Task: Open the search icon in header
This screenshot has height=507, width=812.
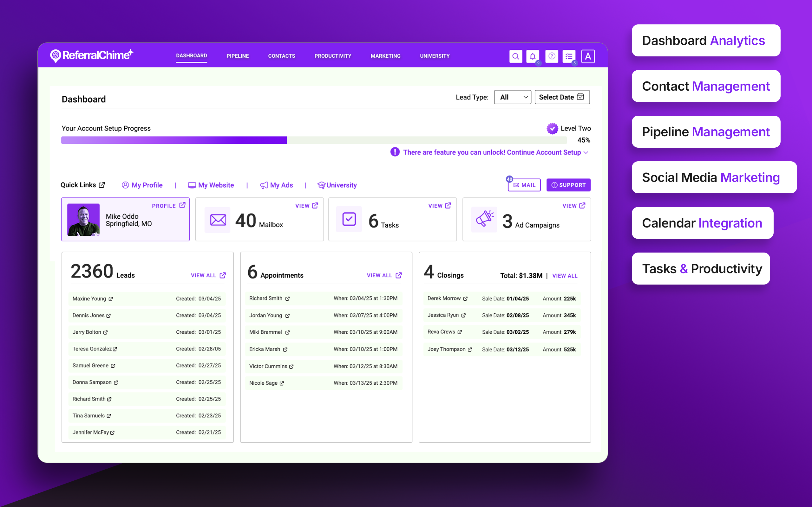Action: [x=515, y=56]
